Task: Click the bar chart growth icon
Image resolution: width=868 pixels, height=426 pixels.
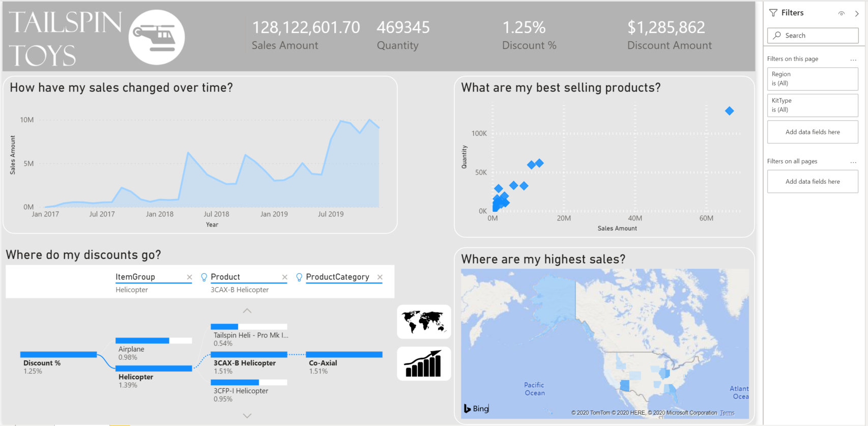Action: (424, 363)
